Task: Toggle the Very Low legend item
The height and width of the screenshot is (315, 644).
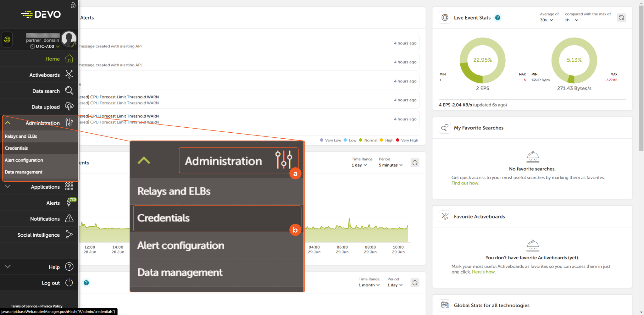Action: 330,140
